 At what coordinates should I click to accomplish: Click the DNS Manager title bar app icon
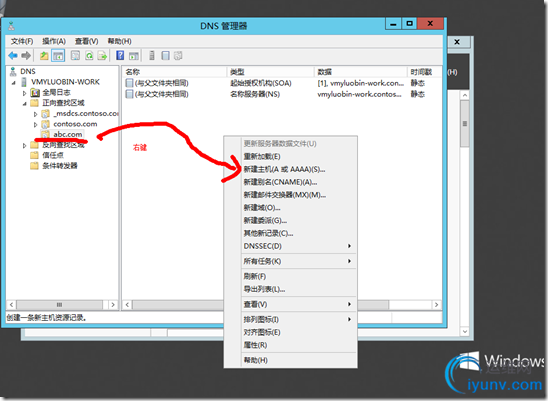click(12, 26)
